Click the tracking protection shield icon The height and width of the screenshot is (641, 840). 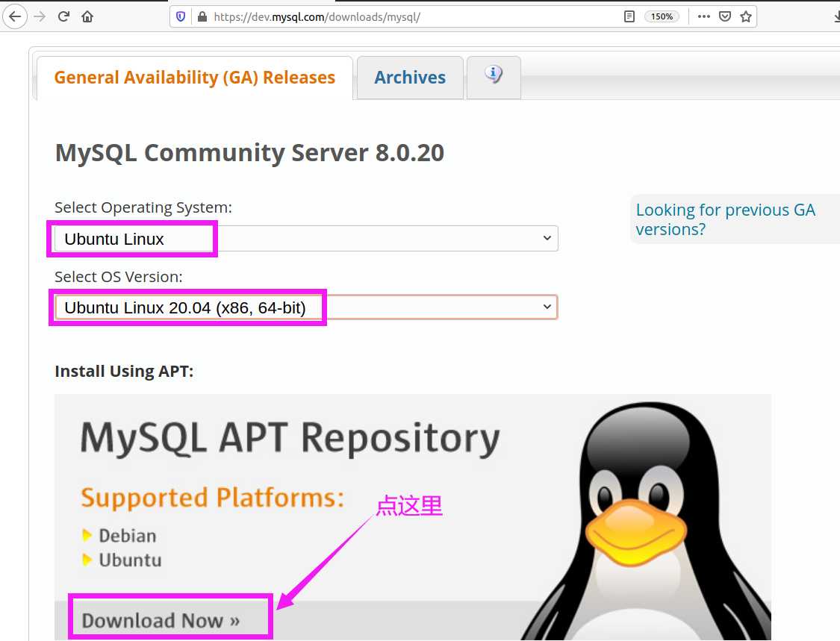click(x=181, y=16)
